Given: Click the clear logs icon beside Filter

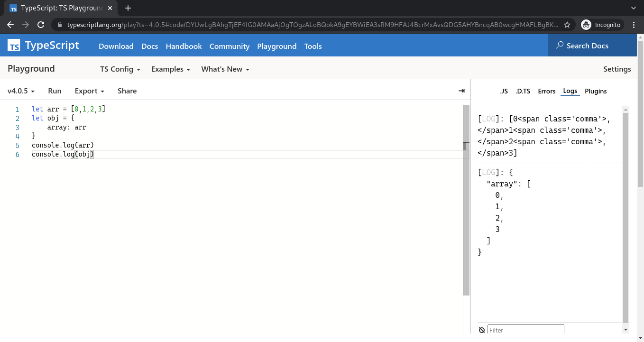Looking at the screenshot, I should coord(482,330).
